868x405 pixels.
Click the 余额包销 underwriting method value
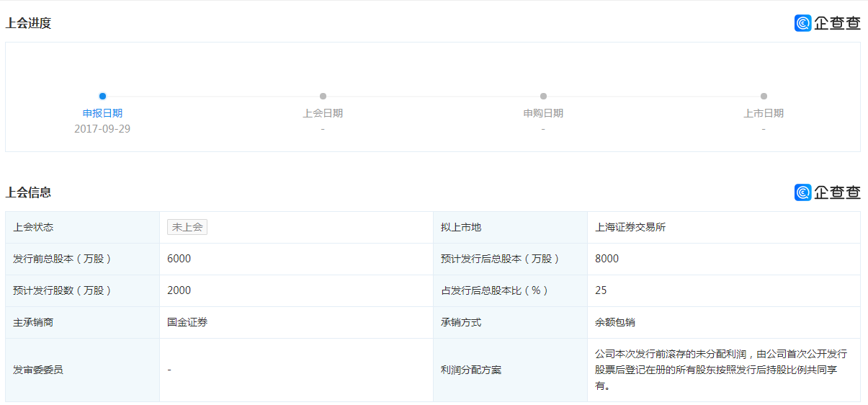point(615,322)
